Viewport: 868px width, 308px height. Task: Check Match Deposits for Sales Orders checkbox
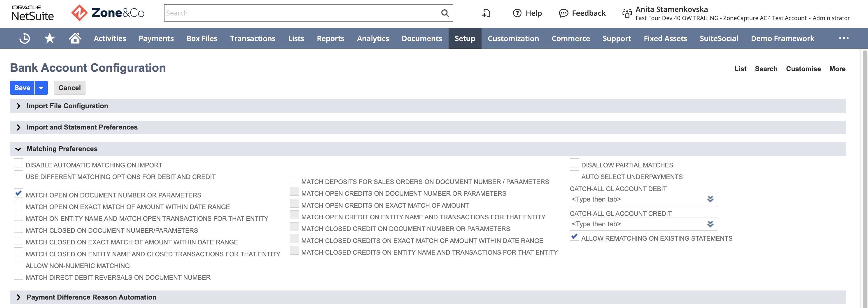tap(294, 180)
